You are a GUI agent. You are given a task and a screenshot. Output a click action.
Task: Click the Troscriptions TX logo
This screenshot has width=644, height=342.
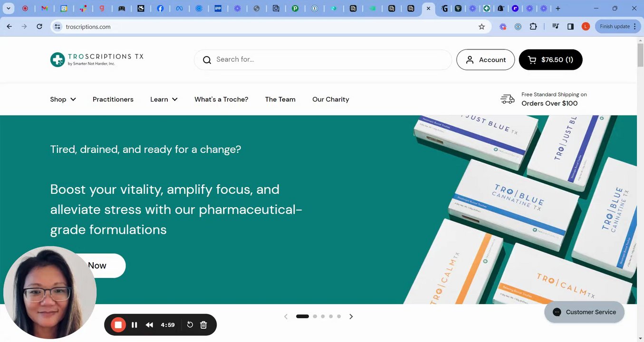(x=97, y=59)
